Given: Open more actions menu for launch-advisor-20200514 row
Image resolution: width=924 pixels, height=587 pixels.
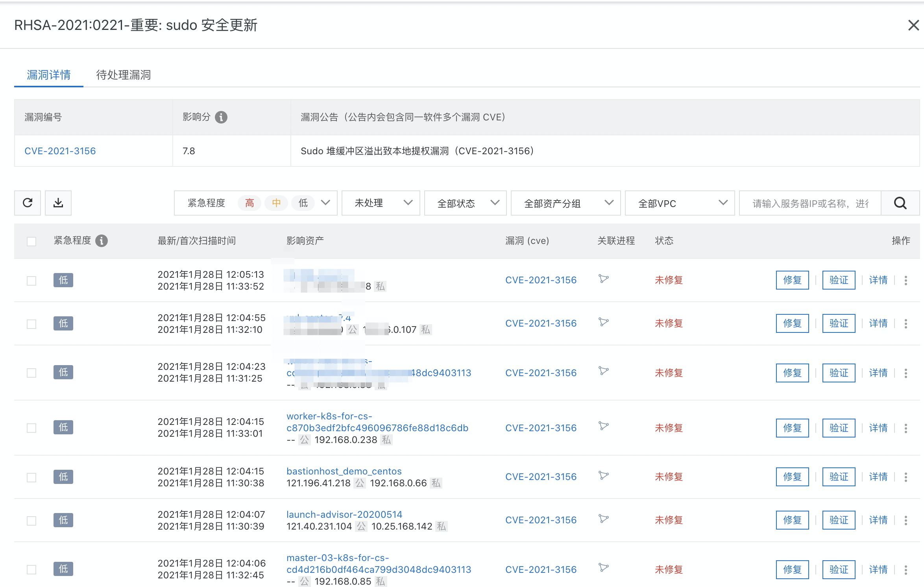Looking at the screenshot, I should 906,521.
